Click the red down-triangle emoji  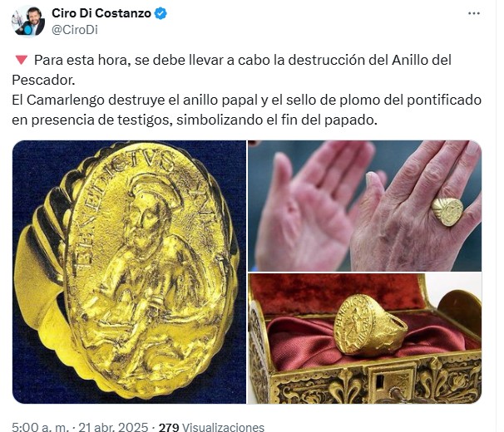click(x=22, y=60)
